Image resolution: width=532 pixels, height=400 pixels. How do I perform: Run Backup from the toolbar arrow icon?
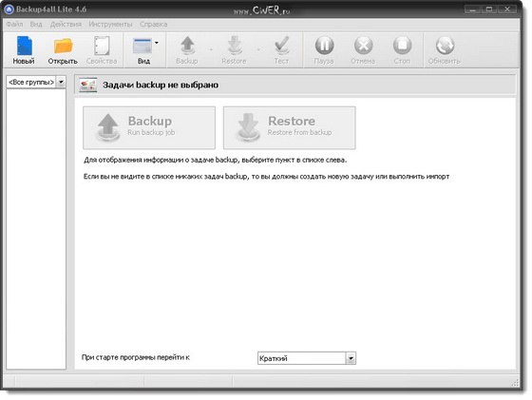(x=188, y=46)
